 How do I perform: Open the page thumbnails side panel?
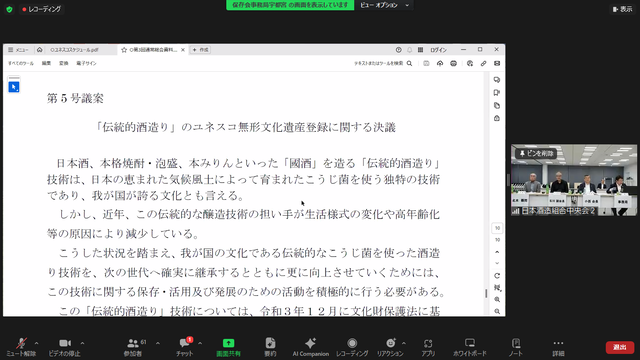click(497, 106)
